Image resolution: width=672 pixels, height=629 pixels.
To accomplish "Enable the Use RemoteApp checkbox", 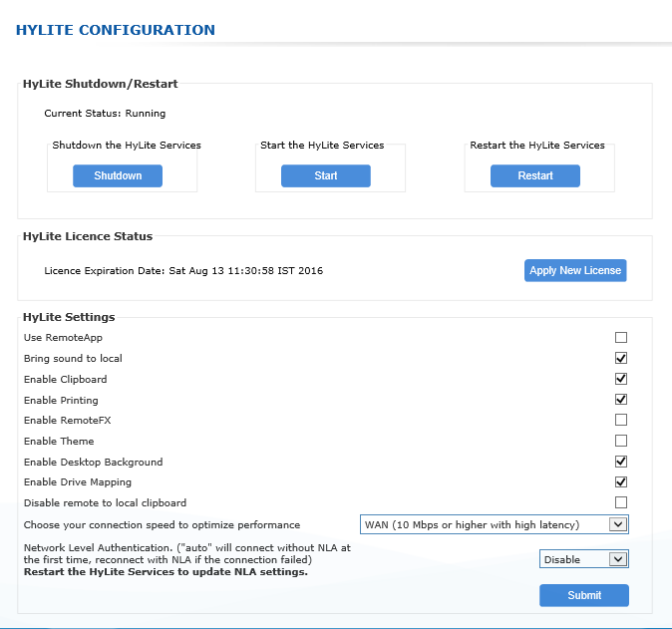I will tap(621, 338).
